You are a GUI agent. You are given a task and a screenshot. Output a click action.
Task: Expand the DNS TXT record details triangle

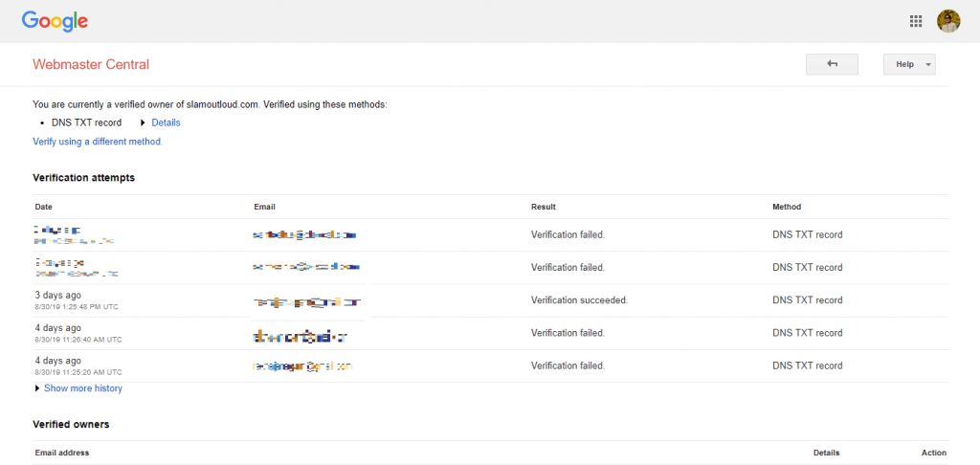point(143,122)
